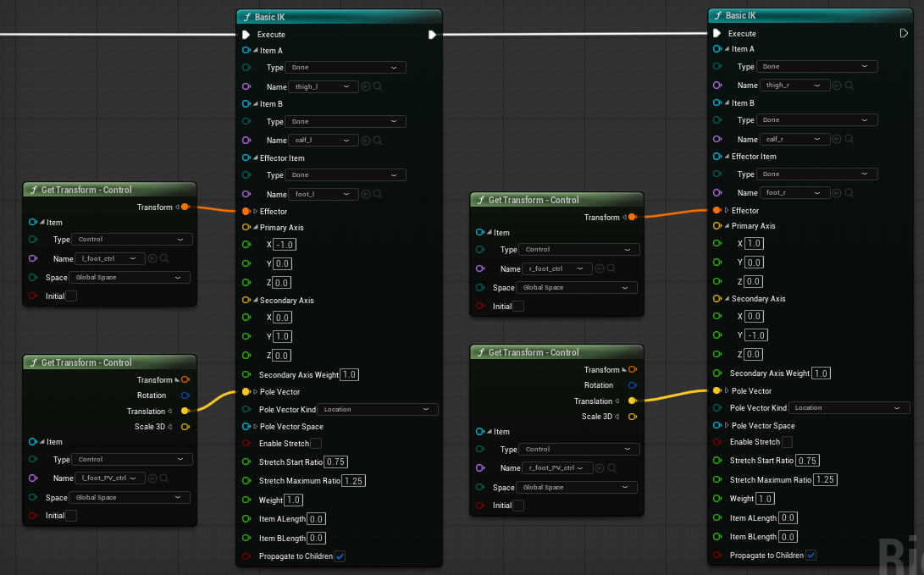Click the Rotation output pin of r_foot_PV_ctrl node

(633, 385)
